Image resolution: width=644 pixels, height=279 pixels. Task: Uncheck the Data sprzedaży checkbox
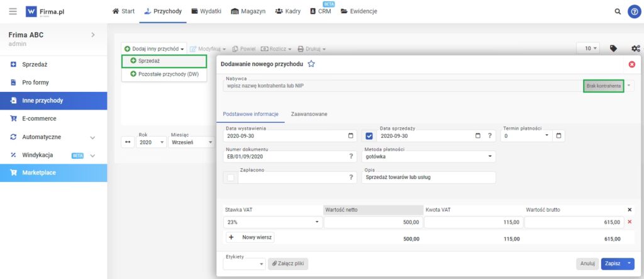(x=369, y=135)
